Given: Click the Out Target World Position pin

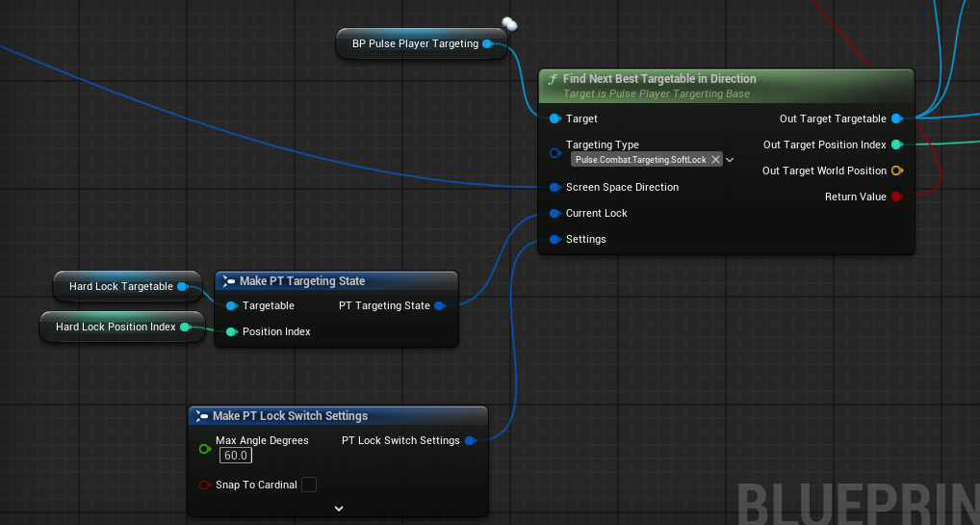Looking at the screenshot, I should [x=897, y=171].
